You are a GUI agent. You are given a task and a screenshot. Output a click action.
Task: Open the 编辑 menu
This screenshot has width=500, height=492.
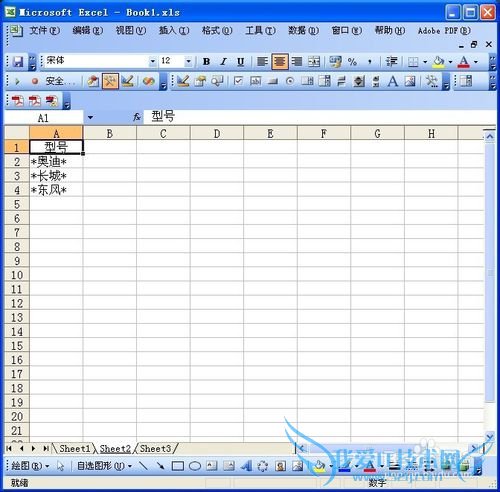[x=88, y=31]
